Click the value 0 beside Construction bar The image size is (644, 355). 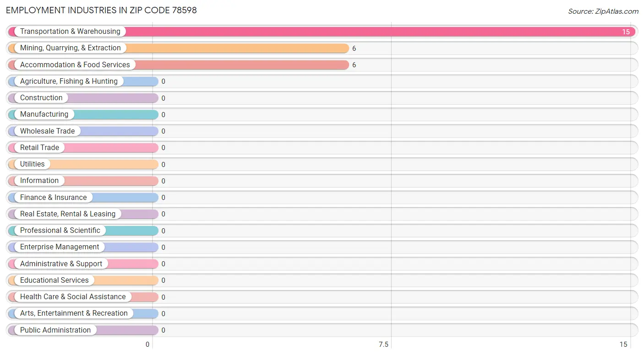pos(163,98)
